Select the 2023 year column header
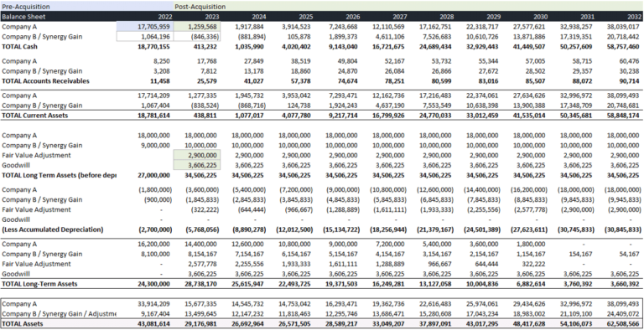This screenshot has height=330, width=644. click(212, 17)
